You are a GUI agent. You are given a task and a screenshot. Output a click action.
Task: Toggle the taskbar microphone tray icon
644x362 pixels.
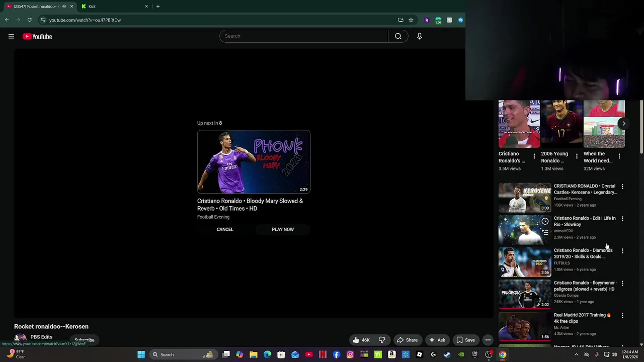pyautogui.click(x=597, y=354)
